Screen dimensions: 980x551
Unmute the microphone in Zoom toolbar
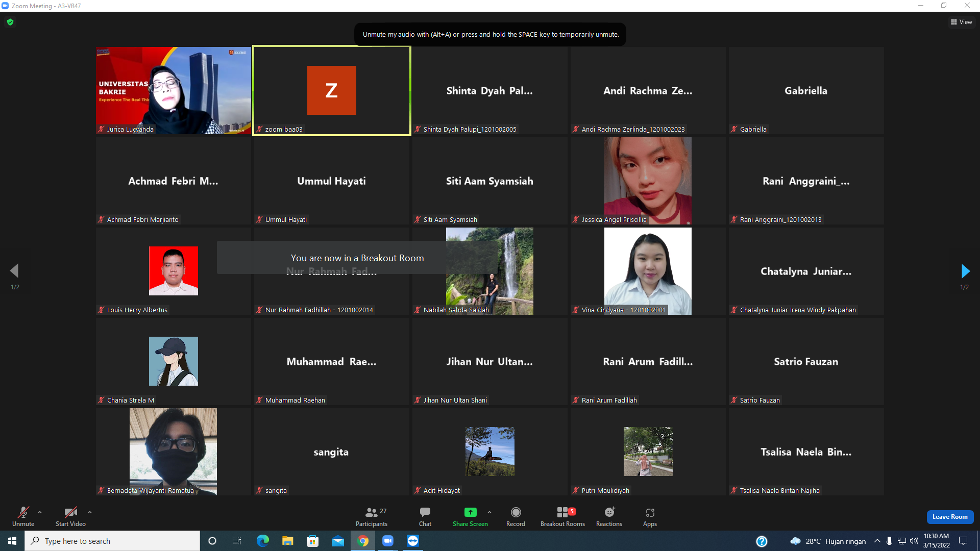[x=23, y=516]
